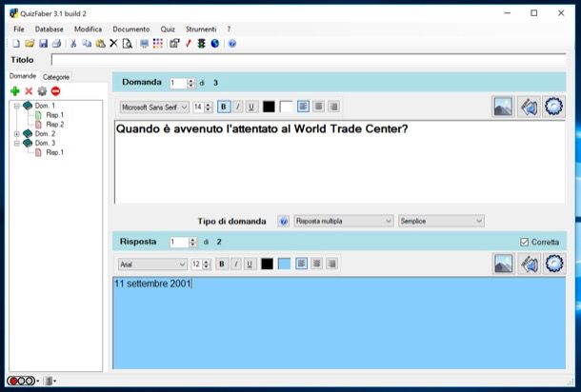Image resolution: width=581 pixels, height=392 pixels.
Task: Open the colored grid toolbar icon
Action: pos(158,44)
